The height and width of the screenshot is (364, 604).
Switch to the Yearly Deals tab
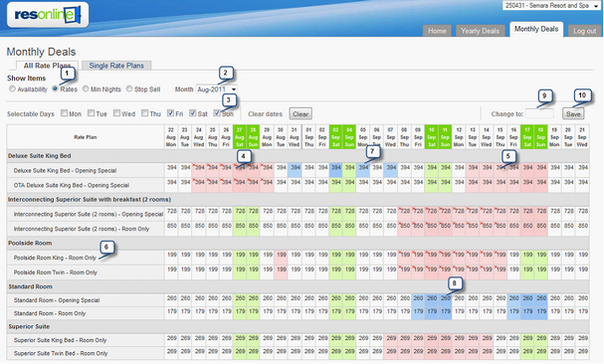tap(480, 31)
